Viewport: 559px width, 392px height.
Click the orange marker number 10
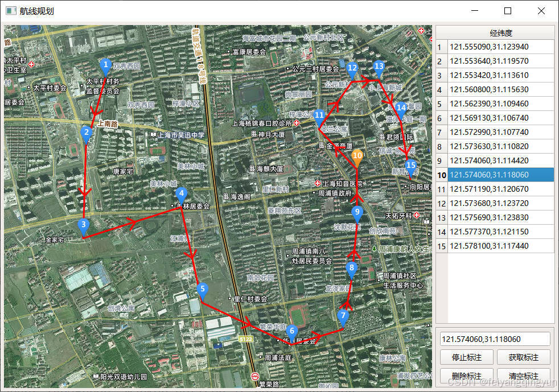pos(357,158)
